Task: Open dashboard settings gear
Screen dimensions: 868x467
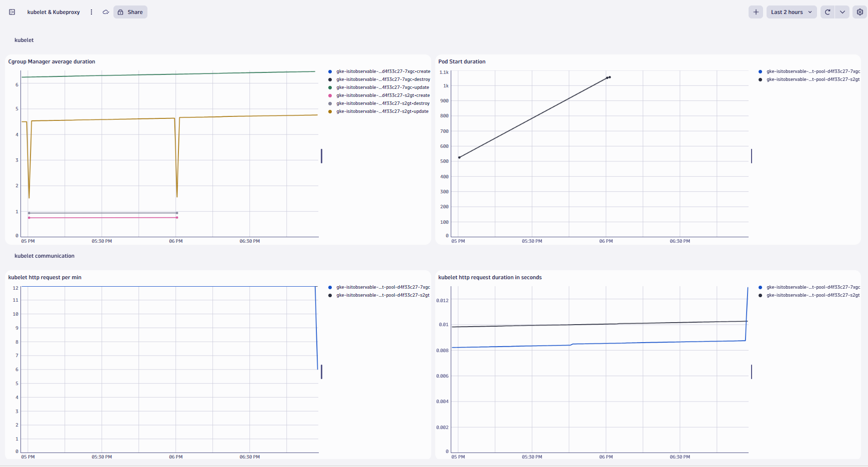Action: [860, 12]
